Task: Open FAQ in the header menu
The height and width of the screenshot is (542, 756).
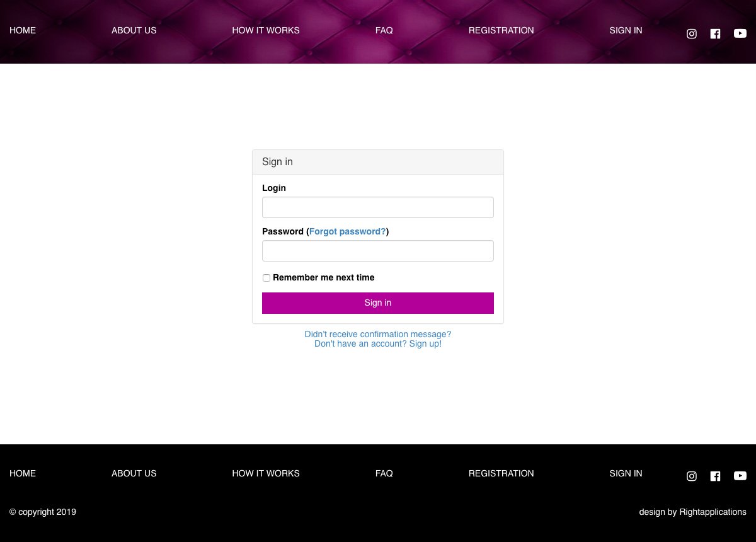Action: click(x=384, y=30)
